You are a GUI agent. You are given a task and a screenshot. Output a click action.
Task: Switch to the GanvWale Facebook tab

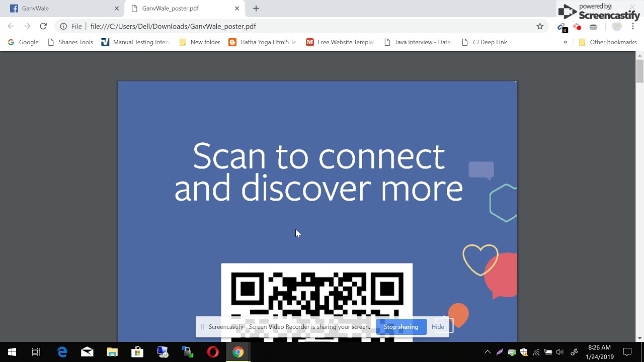(x=63, y=9)
